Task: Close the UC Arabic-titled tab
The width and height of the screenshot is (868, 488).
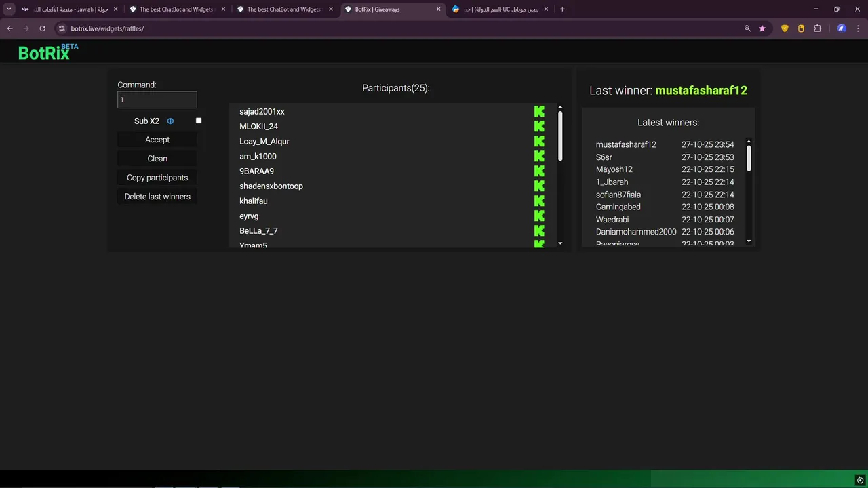Action: click(546, 9)
